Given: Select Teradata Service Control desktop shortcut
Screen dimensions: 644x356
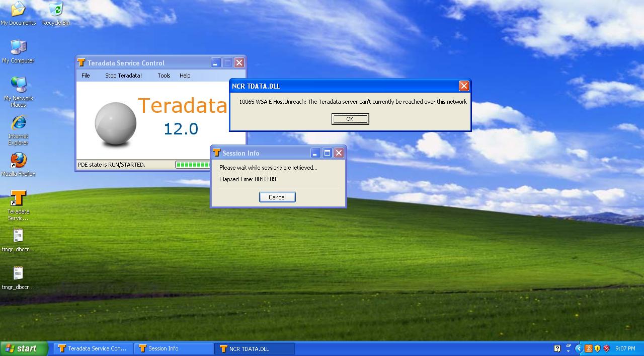Looking at the screenshot, I should (x=18, y=205).
